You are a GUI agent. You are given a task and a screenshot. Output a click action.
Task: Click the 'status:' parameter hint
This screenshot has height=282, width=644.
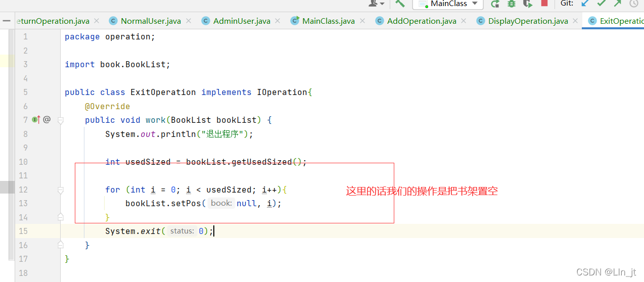pyautogui.click(x=181, y=231)
